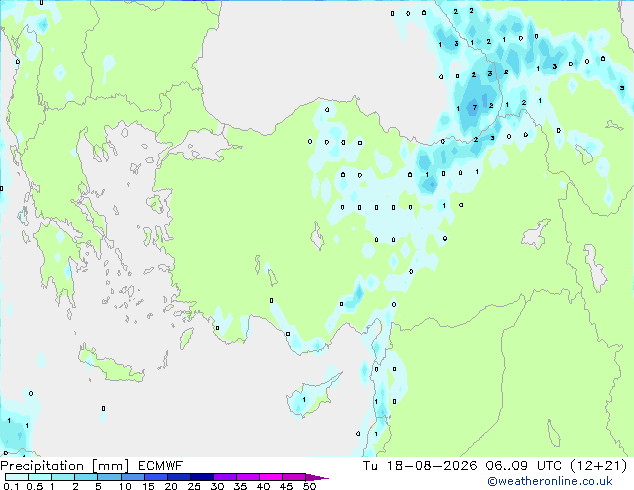Click the '7' precipitation value on map
The image size is (634, 490).
point(474,108)
